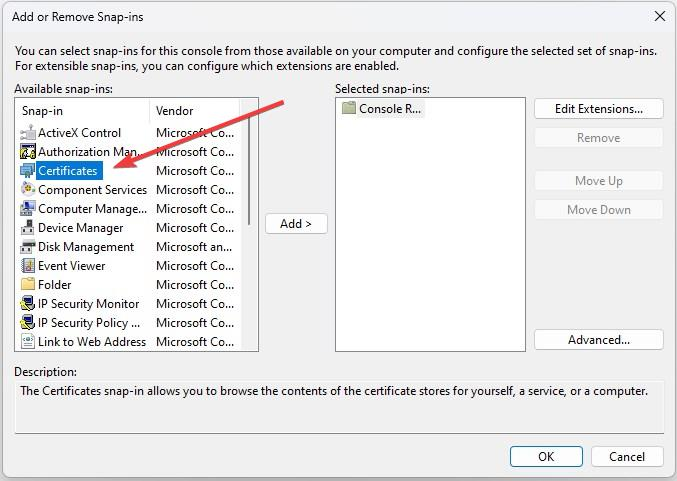The width and height of the screenshot is (677, 481).
Task: Click the Certificates snap-in icon
Action: [x=28, y=171]
